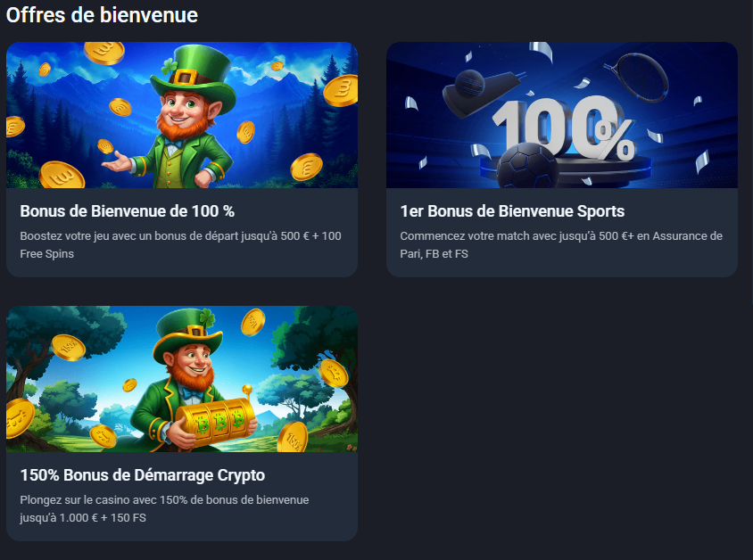Click the cricket bat and ball graphic
Viewport: 753px width, 560px height.
pos(482,92)
